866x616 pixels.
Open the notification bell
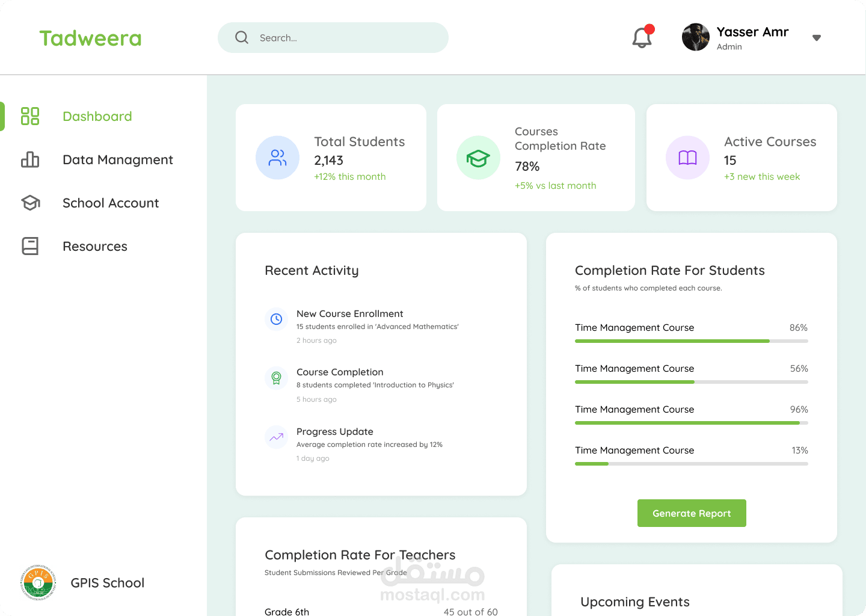pyautogui.click(x=642, y=37)
